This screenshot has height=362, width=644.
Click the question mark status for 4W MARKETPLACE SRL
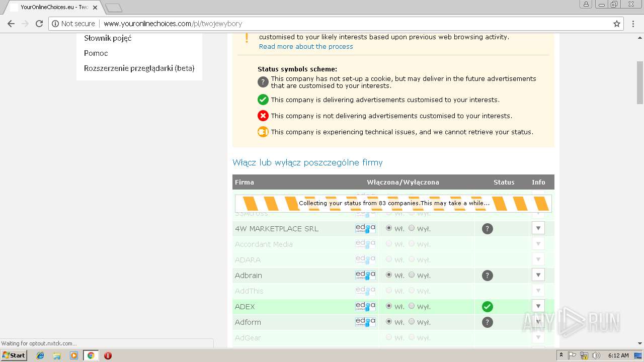point(487,229)
